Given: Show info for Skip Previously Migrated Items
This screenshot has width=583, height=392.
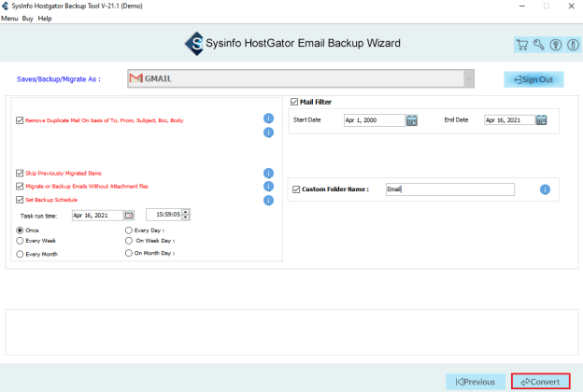Looking at the screenshot, I should pyautogui.click(x=268, y=174).
